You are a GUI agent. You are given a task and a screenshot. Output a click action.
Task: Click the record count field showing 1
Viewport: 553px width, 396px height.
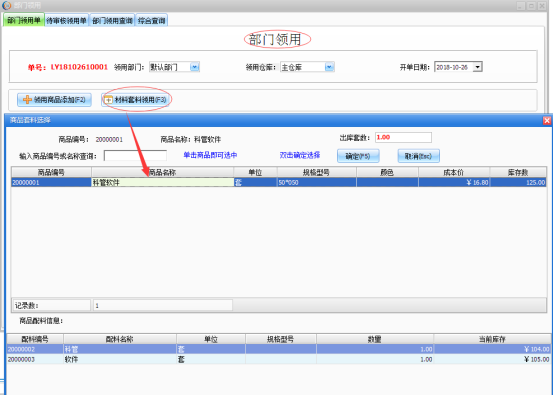tap(163, 305)
